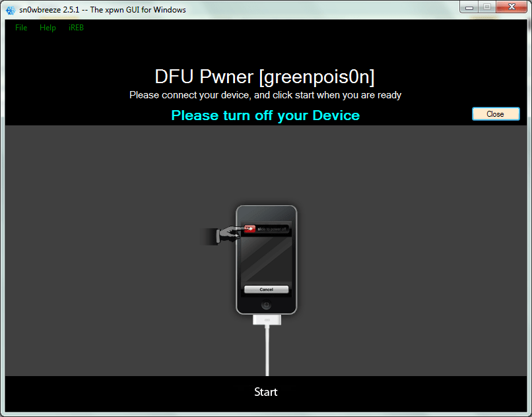The height and width of the screenshot is (417, 532).
Task: Click the Close button in the DFU Pwner screen
Action: tap(496, 114)
